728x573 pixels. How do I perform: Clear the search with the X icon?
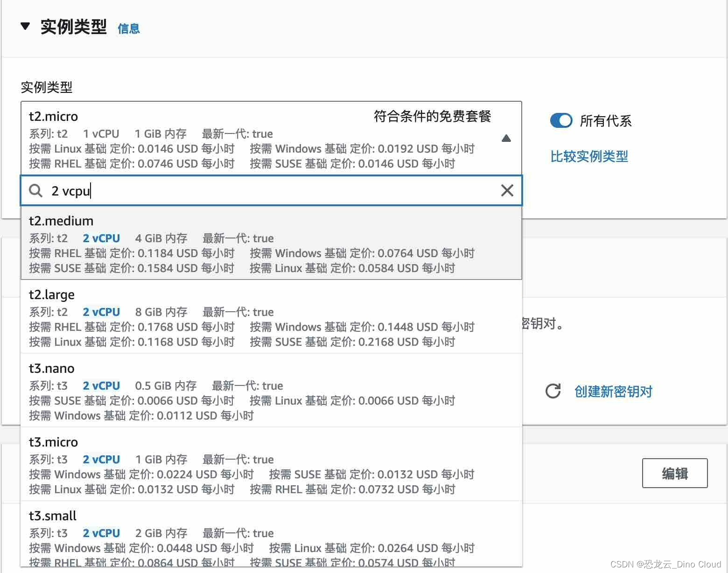tap(507, 190)
